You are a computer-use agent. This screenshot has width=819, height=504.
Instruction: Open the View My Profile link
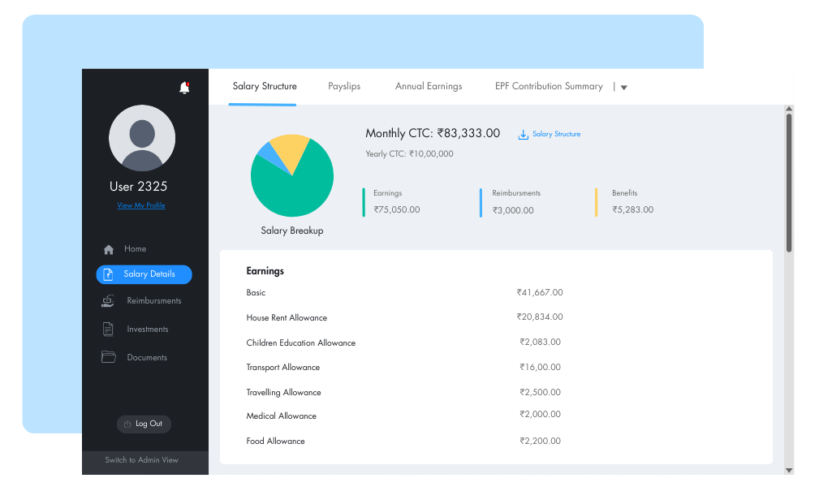click(x=141, y=205)
